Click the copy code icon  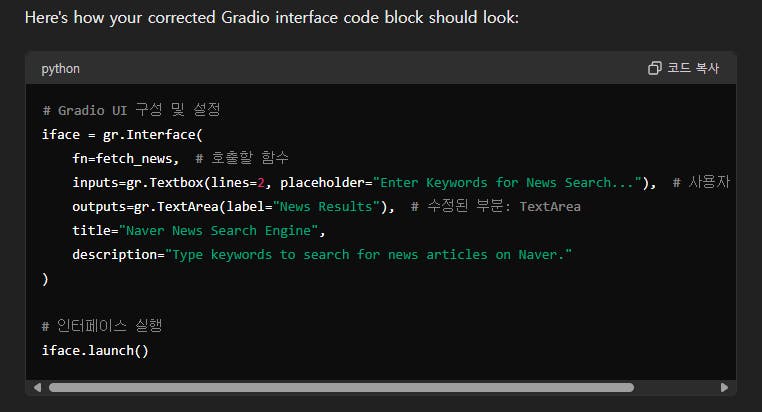click(x=655, y=68)
